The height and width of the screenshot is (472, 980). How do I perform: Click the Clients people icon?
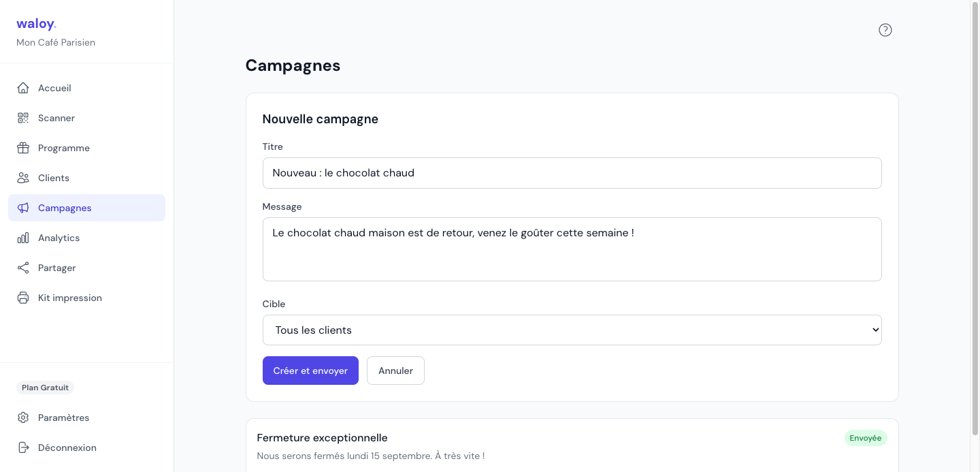23,178
